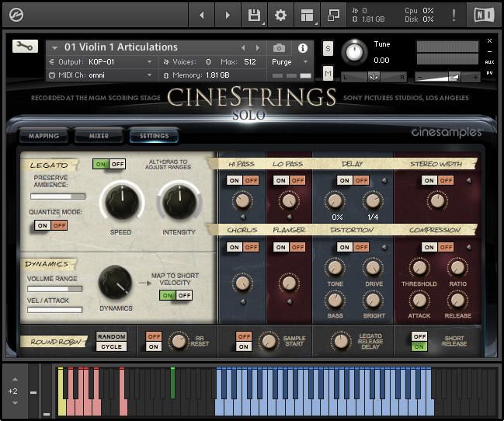Turn Chorus effect on
Image resolution: width=504 pixels, height=421 pixels.
[x=235, y=247]
